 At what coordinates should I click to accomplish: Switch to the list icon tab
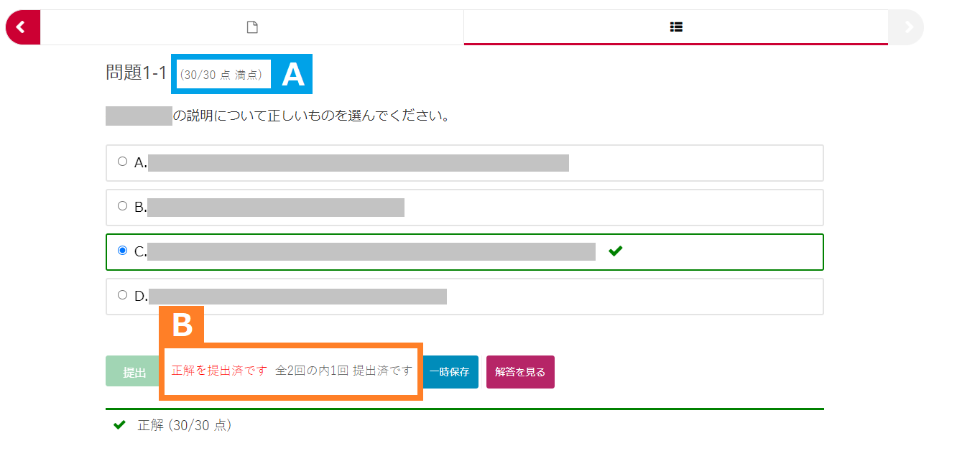pyautogui.click(x=675, y=27)
